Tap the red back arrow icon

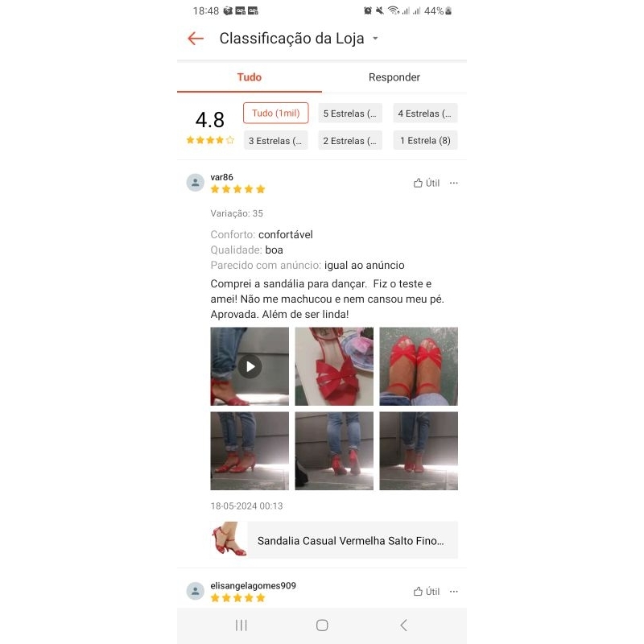[196, 39]
